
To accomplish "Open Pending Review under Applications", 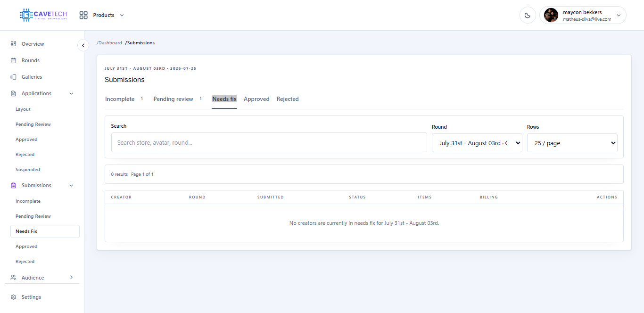I will click(33, 124).
